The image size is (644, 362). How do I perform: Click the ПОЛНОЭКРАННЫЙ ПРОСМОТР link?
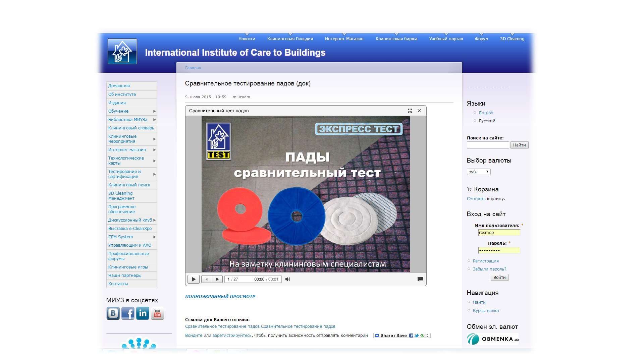[220, 296]
